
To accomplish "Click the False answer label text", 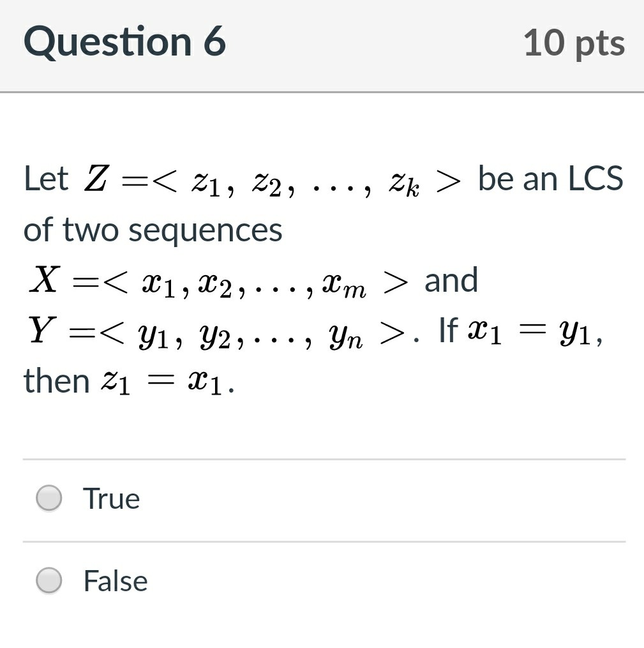I will tap(116, 580).
